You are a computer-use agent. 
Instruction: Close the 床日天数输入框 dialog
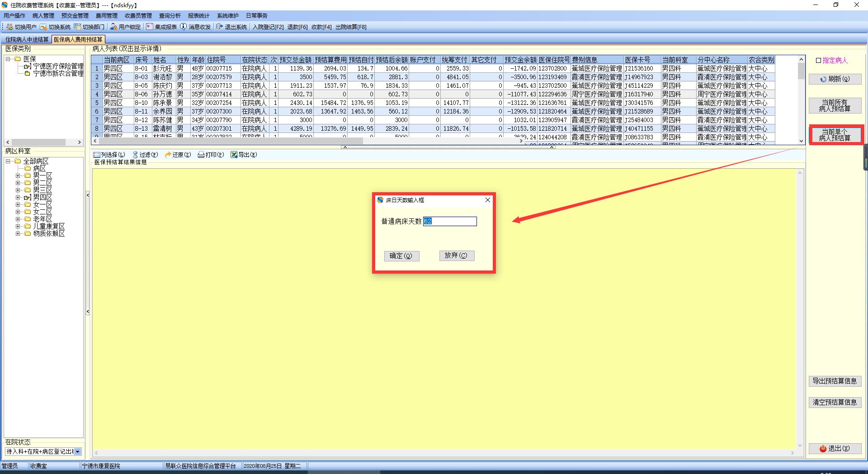tap(488, 200)
